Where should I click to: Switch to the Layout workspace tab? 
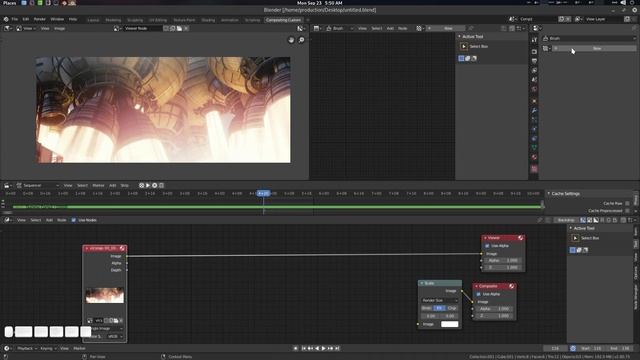coord(93,20)
